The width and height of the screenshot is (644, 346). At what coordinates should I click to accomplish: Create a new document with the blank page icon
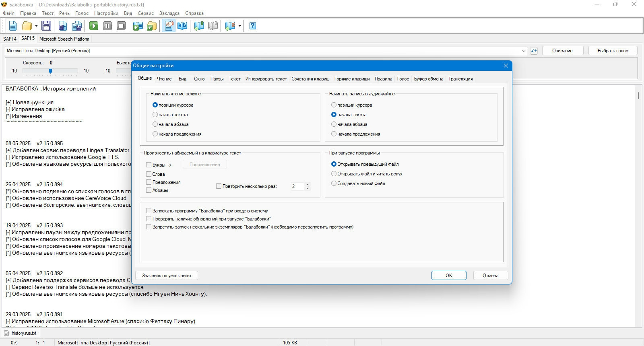pos(13,26)
